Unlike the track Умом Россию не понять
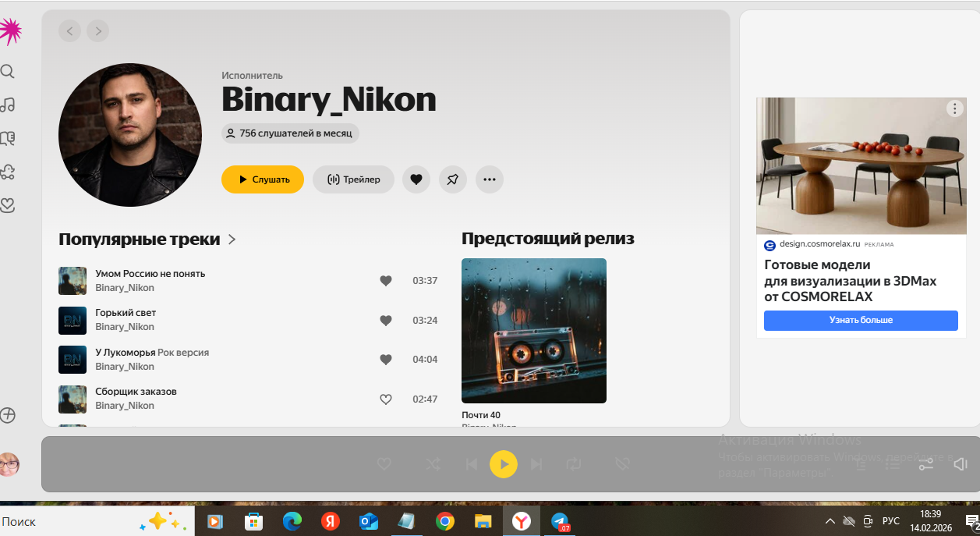980x536 pixels. coord(386,281)
